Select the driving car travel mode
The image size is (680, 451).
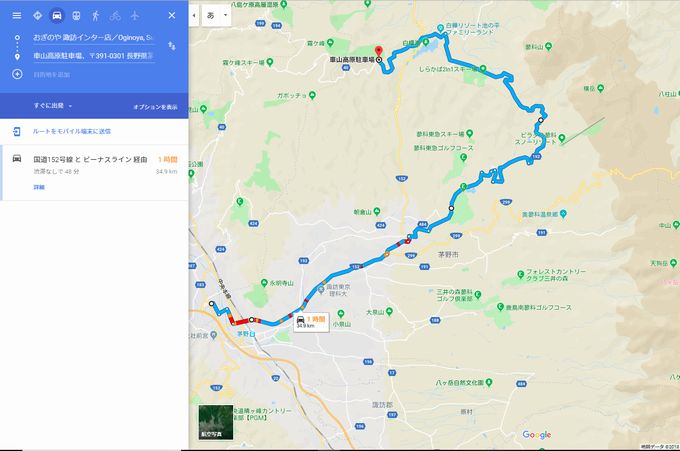57,16
